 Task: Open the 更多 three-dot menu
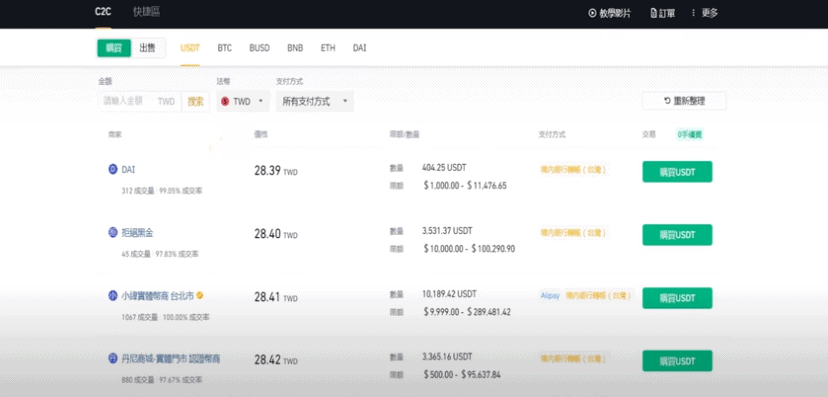[x=693, y=13]
